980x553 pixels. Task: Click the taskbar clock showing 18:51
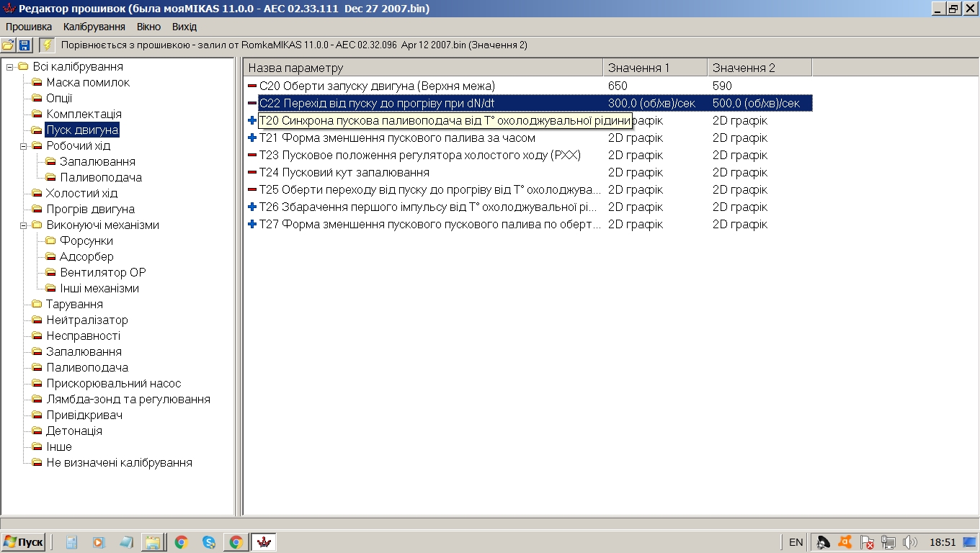(943, 542)
